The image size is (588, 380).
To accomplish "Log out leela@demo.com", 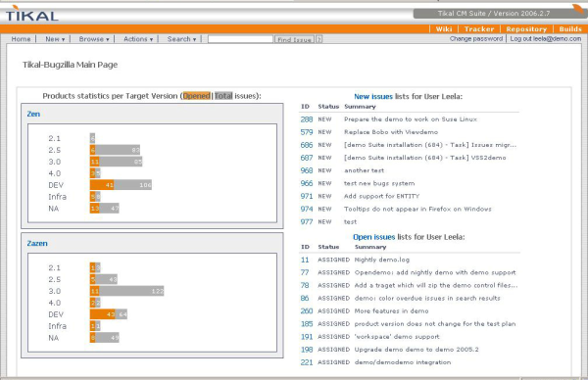I will 545,38.
